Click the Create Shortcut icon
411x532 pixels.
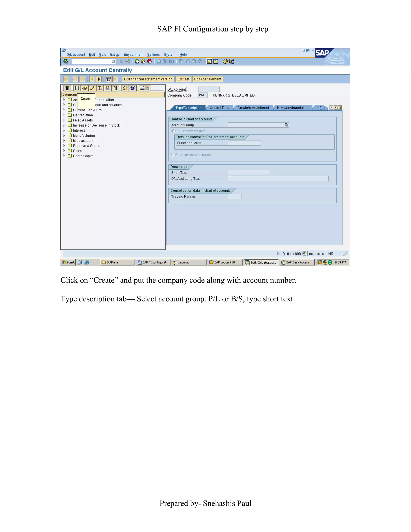(x=216, y=61)
